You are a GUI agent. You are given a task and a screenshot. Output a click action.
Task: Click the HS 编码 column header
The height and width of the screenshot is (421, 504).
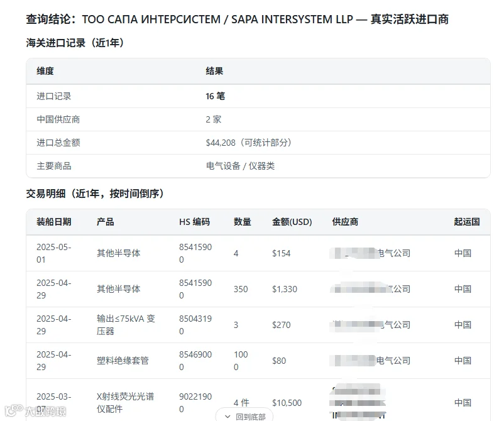(194, 222)
